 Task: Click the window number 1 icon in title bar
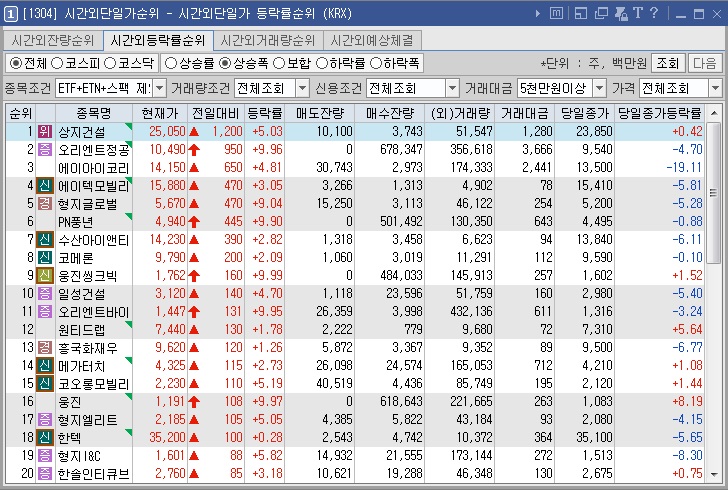tap(11, 13)
